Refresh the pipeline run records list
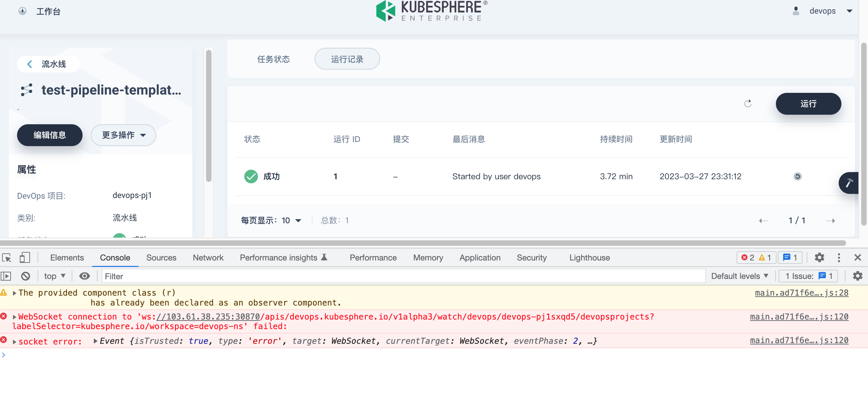Screen dimensions: 868x396 click(748, 104)
